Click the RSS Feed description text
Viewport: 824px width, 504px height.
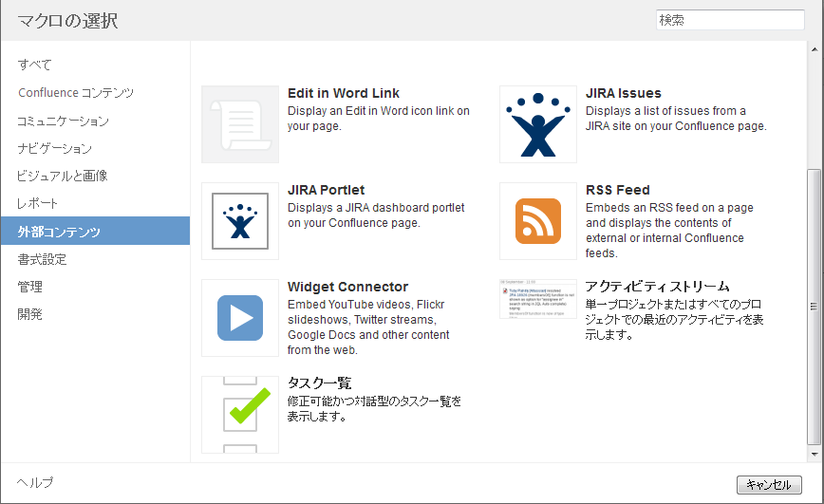[x=669, y=231]
